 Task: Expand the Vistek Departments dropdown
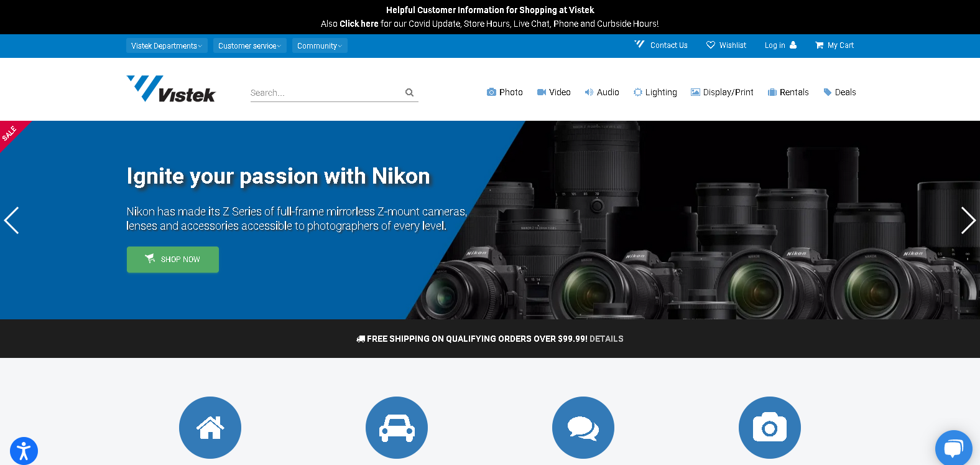167,46
